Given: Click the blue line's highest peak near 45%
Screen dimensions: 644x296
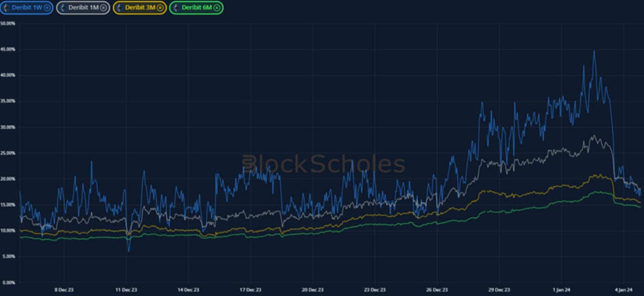Looking at the screenshot, I should pyautogui.click(x=594, y=51).
